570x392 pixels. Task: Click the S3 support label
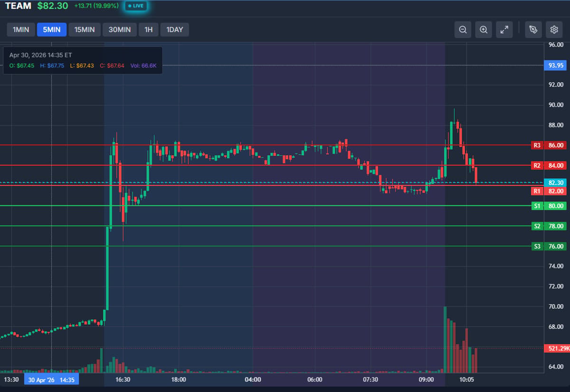click(537, 246)
